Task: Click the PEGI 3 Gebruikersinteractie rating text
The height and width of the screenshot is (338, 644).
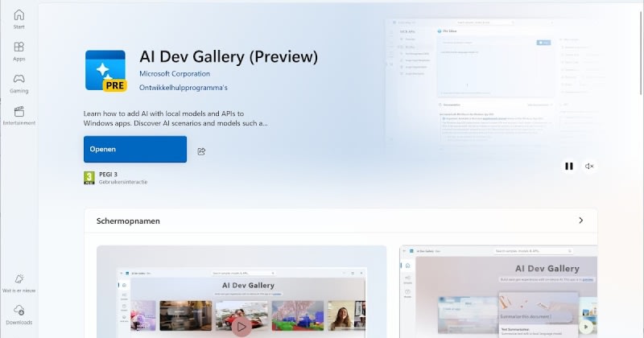Action: click(122, 178)
